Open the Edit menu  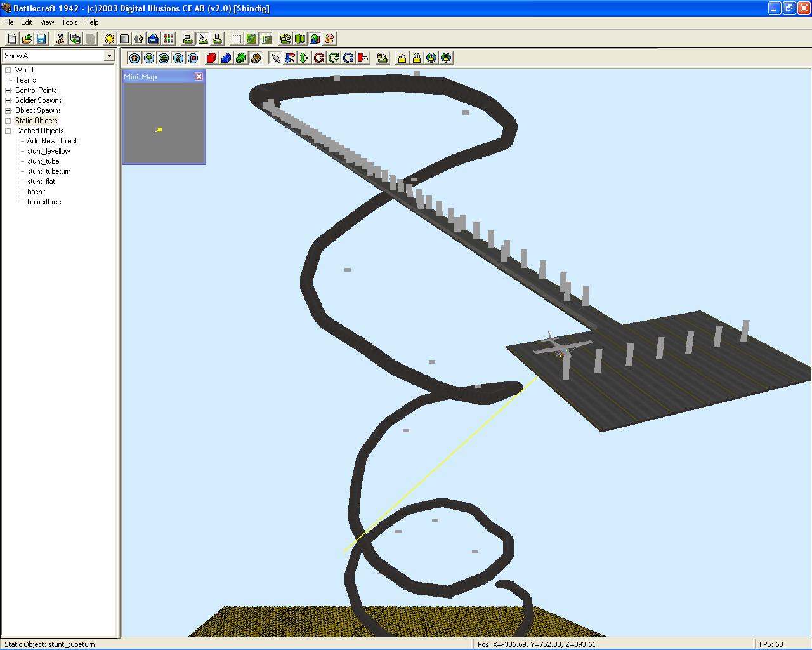pyautogui.click(x=27, y=22)
